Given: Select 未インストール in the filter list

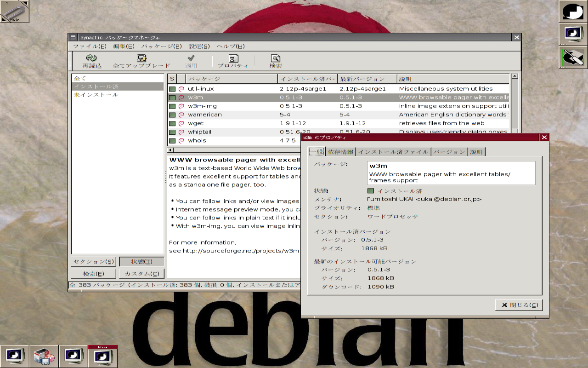Looking at the screenshot, I should coord(118,95).
